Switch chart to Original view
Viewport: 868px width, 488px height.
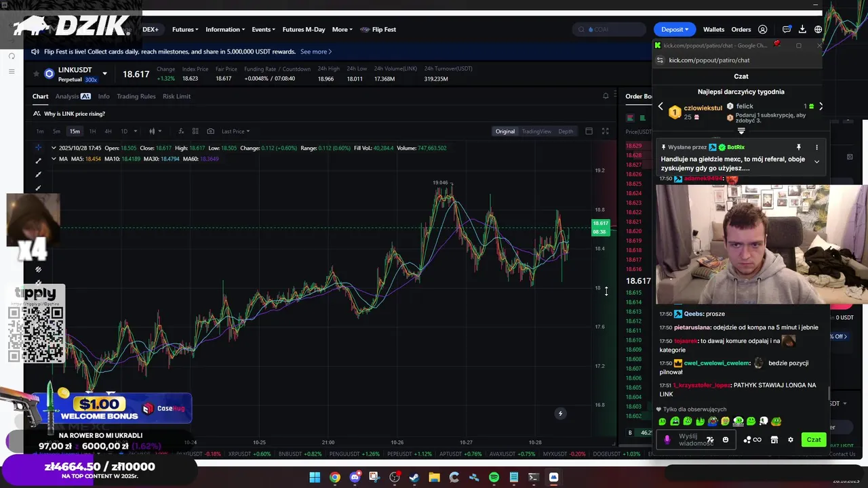pos(505,131)
